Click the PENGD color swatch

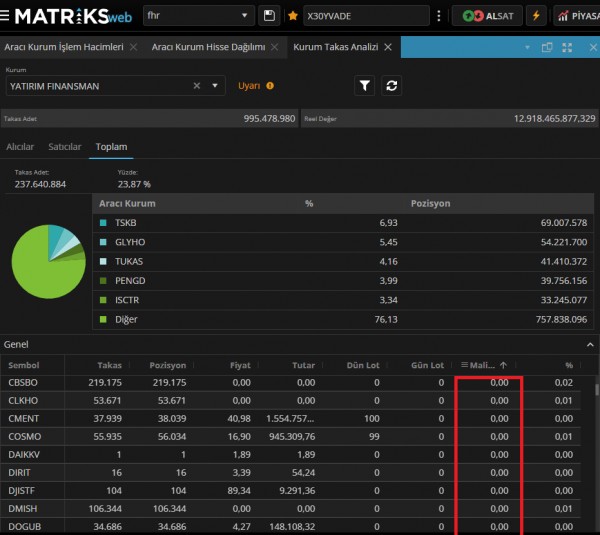(x=103, y=281)
